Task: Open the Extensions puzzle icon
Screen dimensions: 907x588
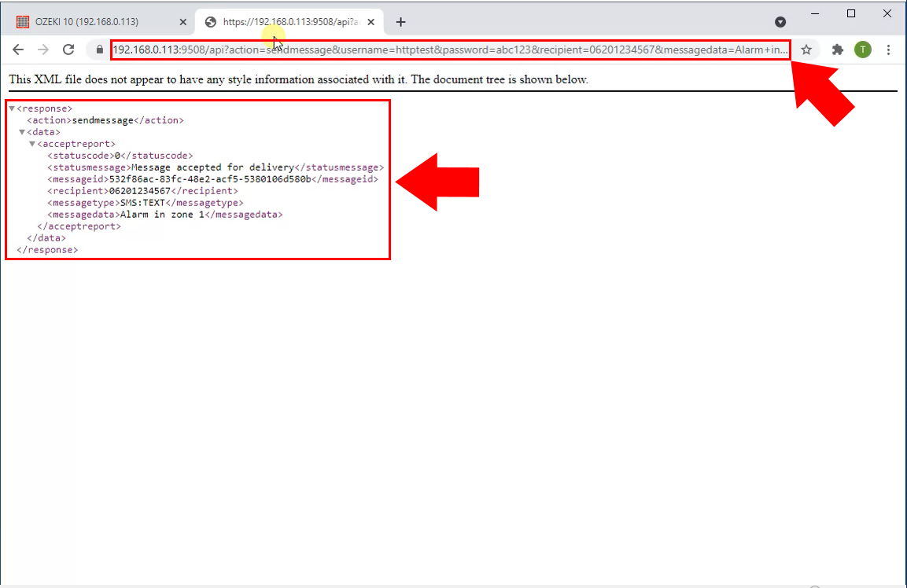Action: pyautogui.click(x=838, y=50)
